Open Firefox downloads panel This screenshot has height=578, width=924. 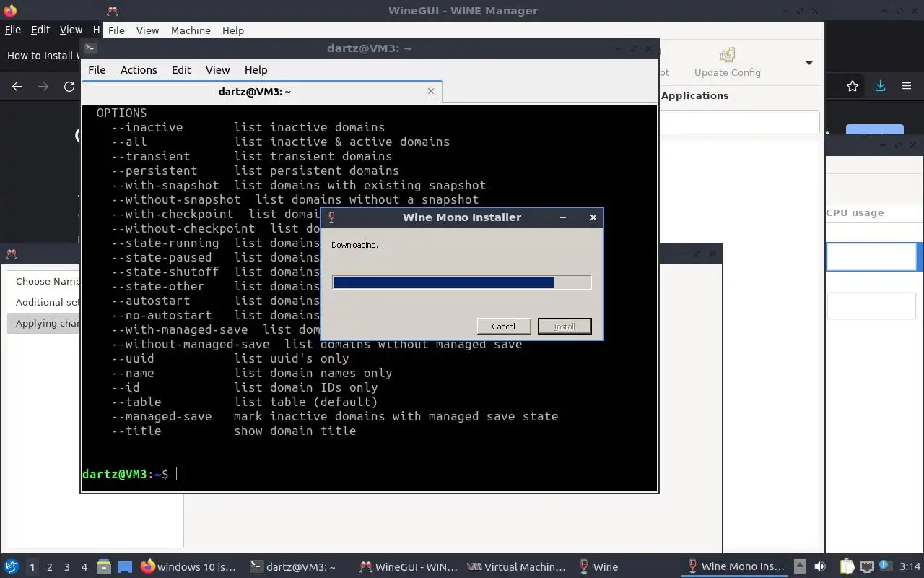click(x=880, y=87)
